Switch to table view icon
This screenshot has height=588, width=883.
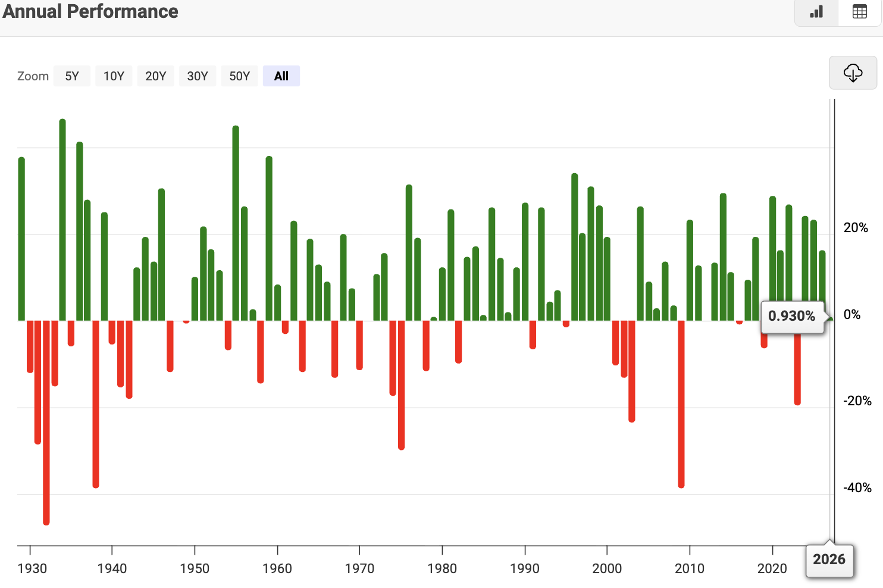coord(859,12)
